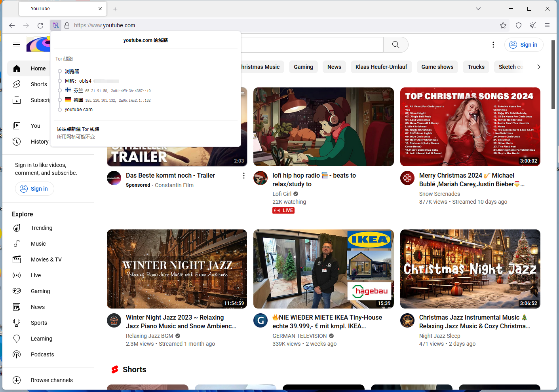Open action menu for sponsored trailer

point(243,176)
